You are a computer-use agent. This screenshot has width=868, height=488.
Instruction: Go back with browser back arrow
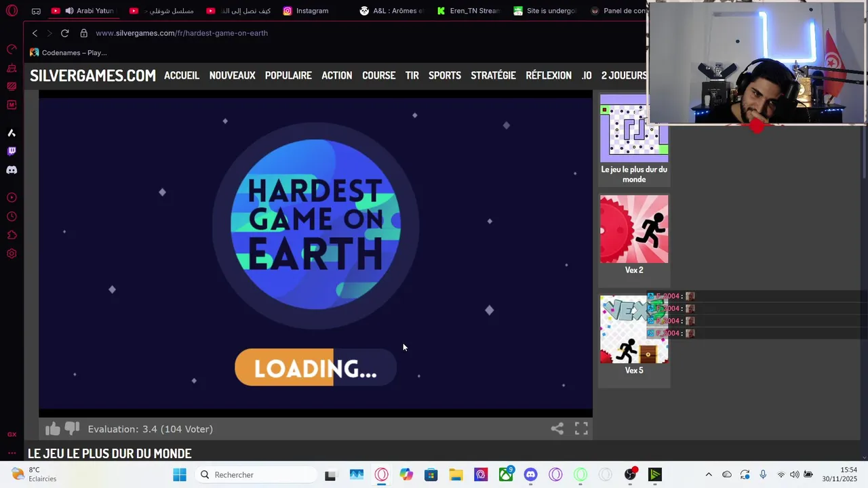35,33
